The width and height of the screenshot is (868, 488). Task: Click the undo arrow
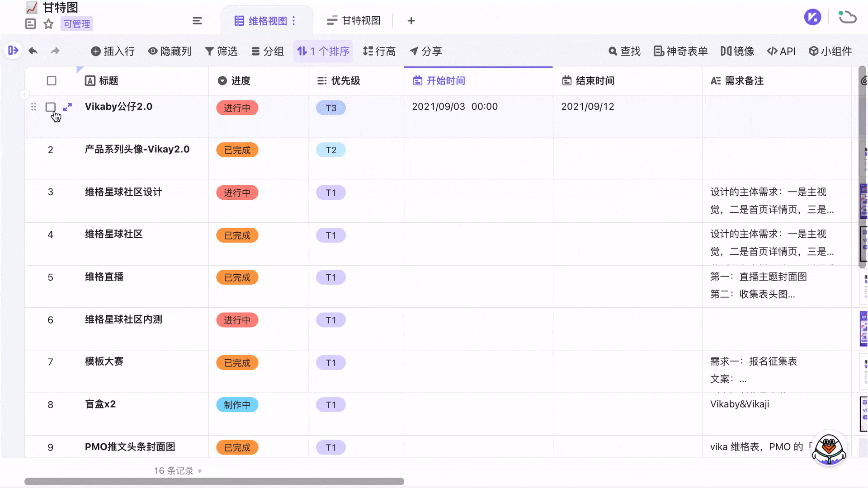[x=33, y=51]
